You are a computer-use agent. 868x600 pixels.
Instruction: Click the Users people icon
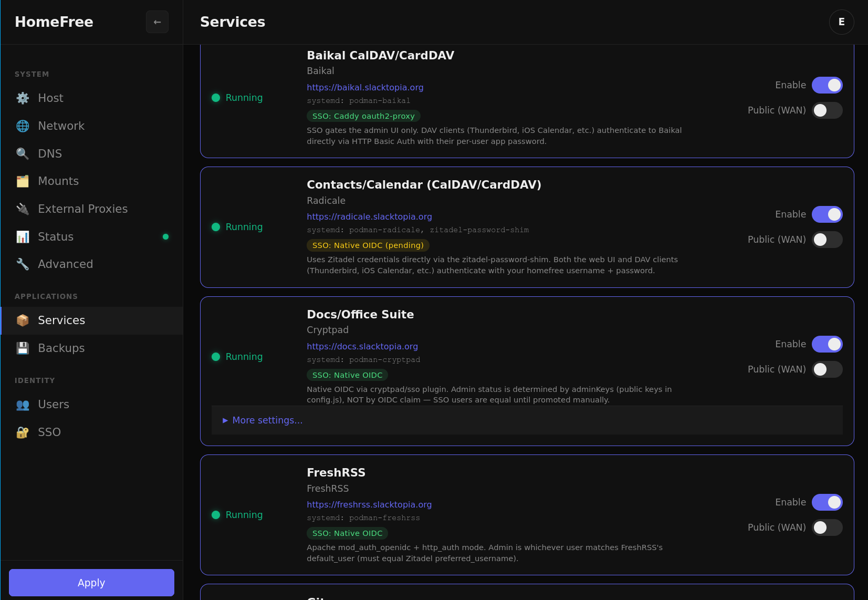pyautogui.click(x=23, y=405)
